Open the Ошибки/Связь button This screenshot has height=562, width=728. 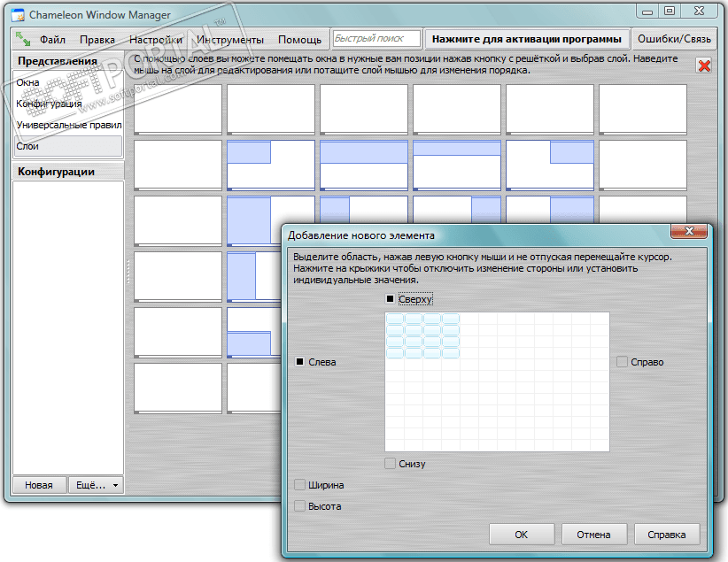[x=674, y=39]
